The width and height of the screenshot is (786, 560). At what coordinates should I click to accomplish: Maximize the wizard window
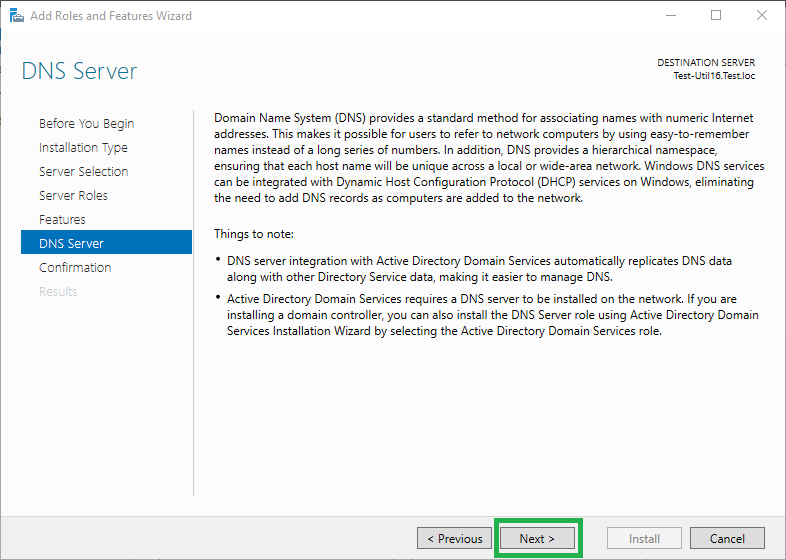click(x=716, y=16)
